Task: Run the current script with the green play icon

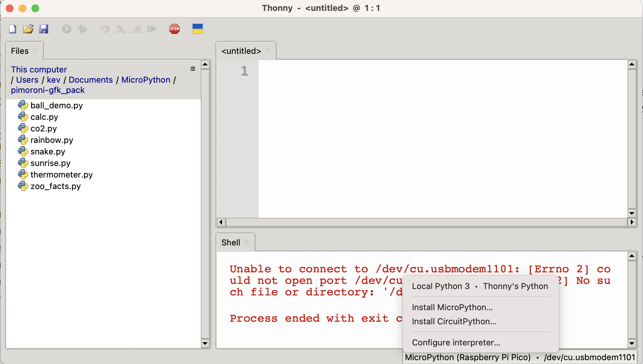Action: (67, 29)
